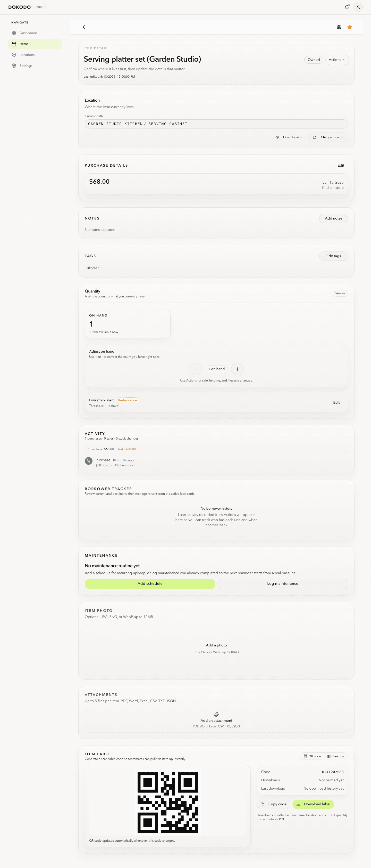371x868 pixels.
Task: Click the Simple quantity mode badge
Action: (x=340, y=293)
